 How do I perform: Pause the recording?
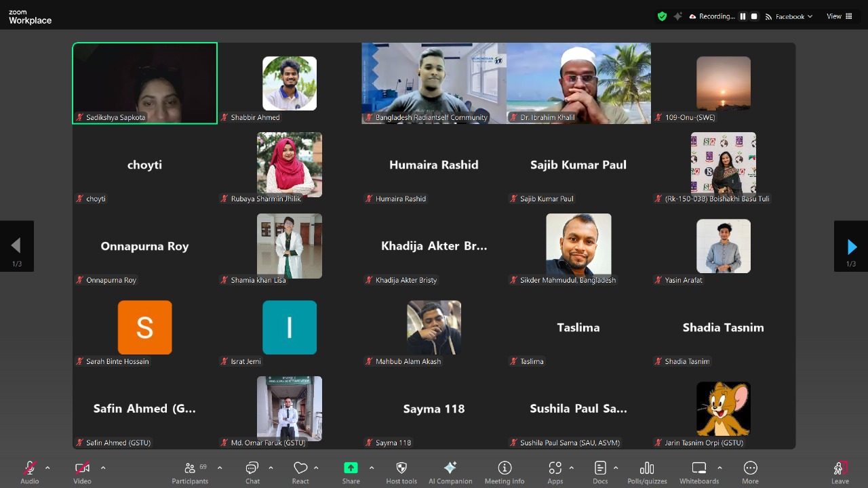[x=743, y=16]
